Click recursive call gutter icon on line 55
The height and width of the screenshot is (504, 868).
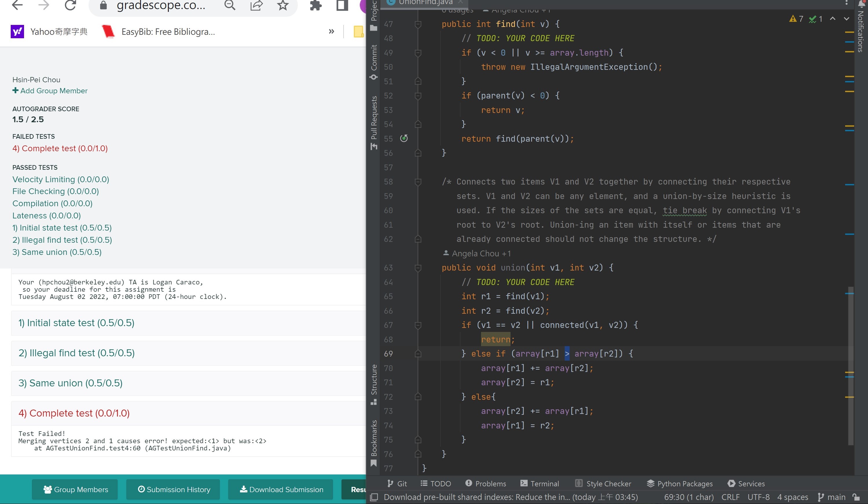point(404,138)
